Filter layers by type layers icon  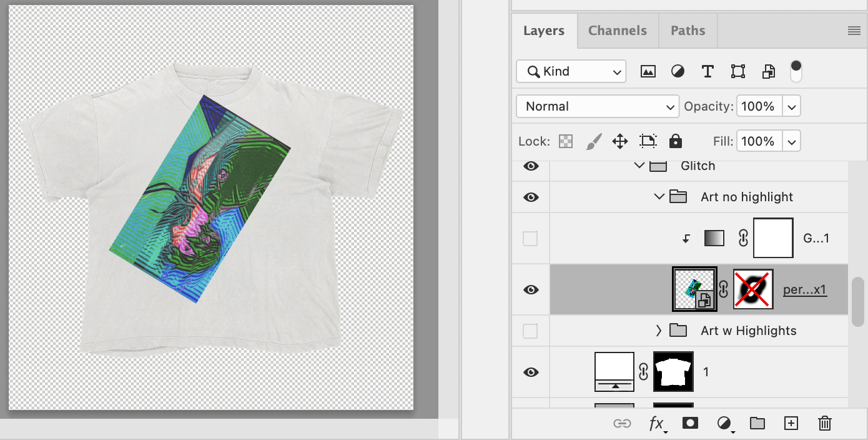[708, 71]
